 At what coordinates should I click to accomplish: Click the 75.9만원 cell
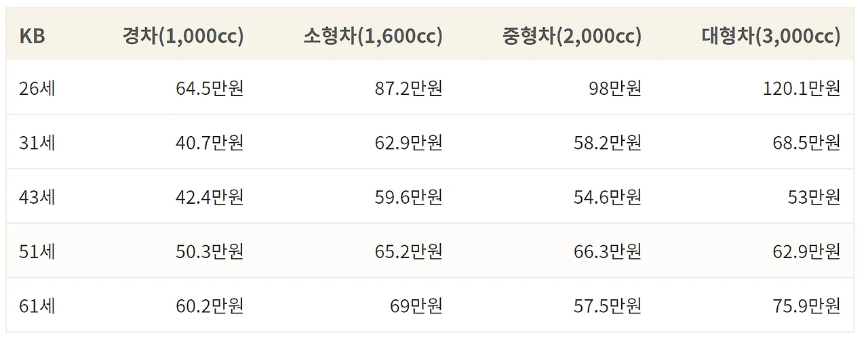coord(807,306)
